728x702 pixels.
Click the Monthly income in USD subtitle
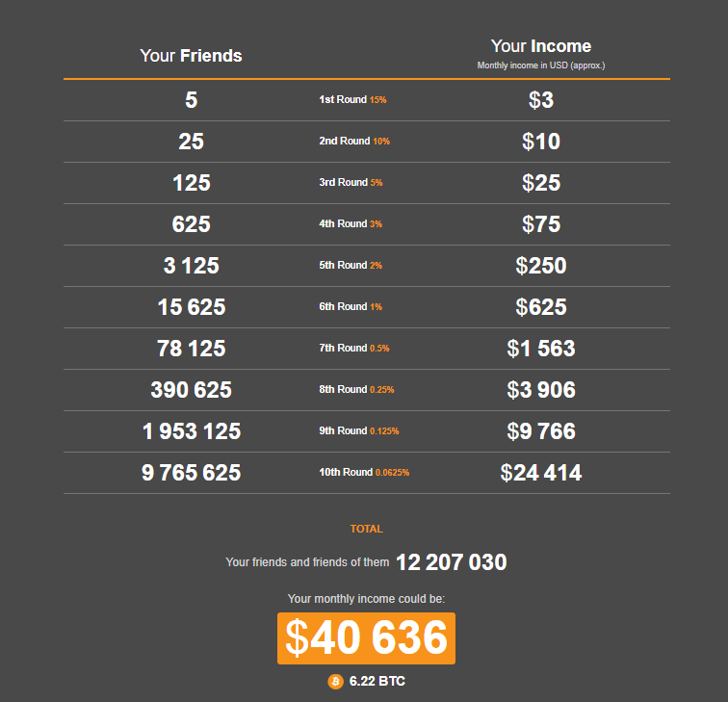pos(540,65)
